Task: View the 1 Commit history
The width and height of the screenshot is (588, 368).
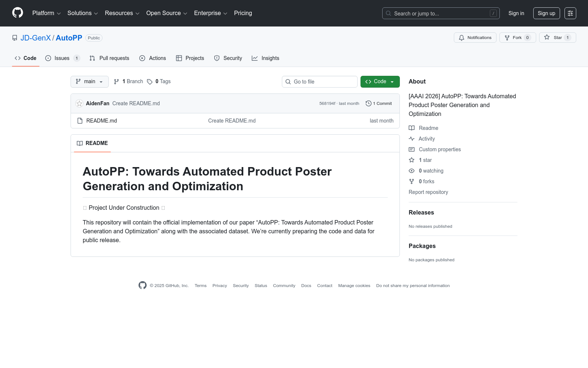Action: pyautogui.click(x=379, y=103)
